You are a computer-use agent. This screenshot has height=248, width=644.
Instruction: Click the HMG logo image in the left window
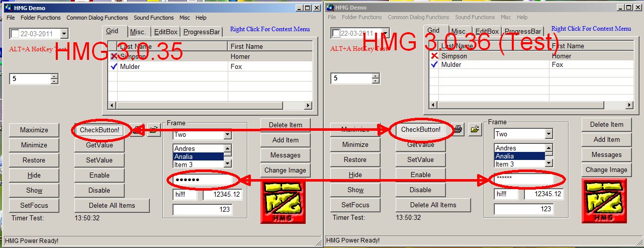(x=281, y=201)
